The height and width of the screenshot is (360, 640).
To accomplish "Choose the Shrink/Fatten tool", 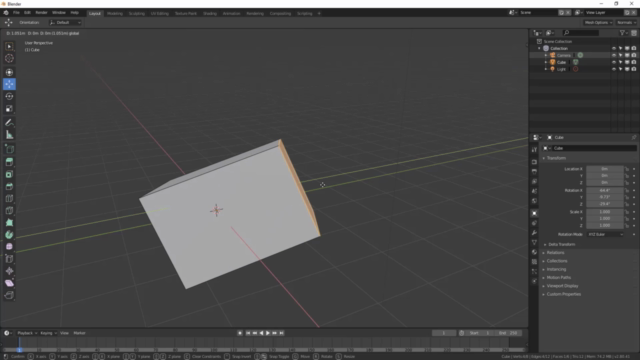I will pyautogui.click(x=9, y=271).
